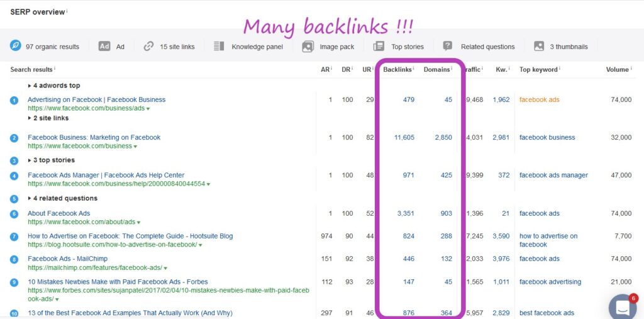Open dropdown after mailchimp.com facebook-ads URL

[x=165, y=268]
